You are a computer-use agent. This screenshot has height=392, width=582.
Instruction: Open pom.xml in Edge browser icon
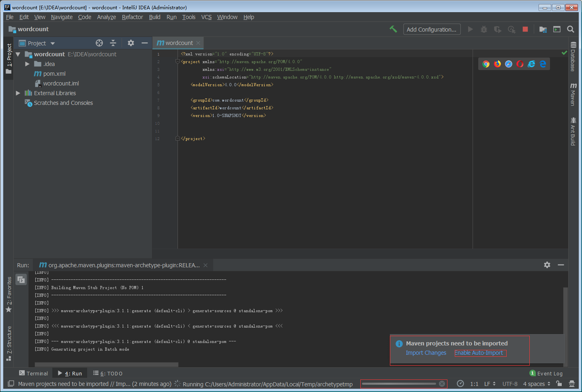pos(543,64)
